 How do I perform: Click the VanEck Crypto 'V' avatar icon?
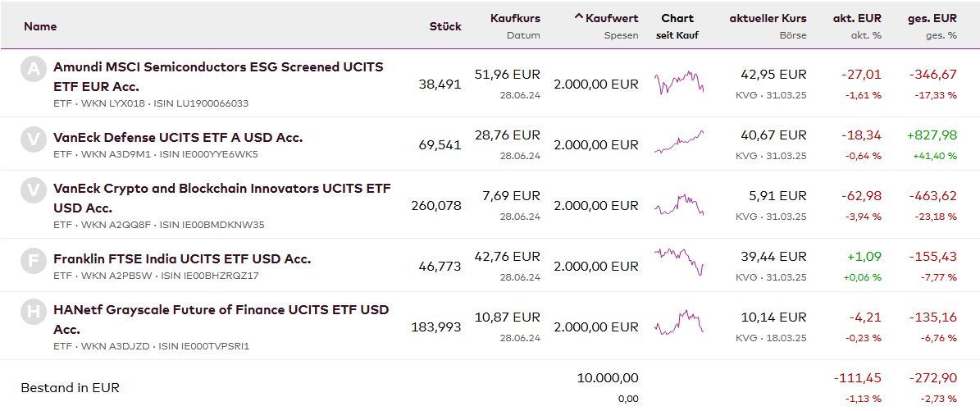33,190
